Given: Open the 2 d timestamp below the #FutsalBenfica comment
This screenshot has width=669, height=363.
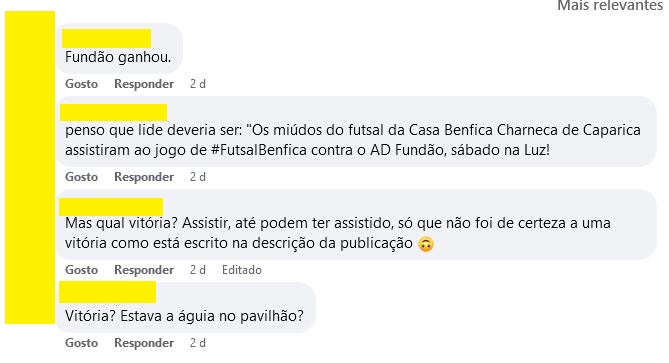Looking at the screenshot, I should click(198, 177).
